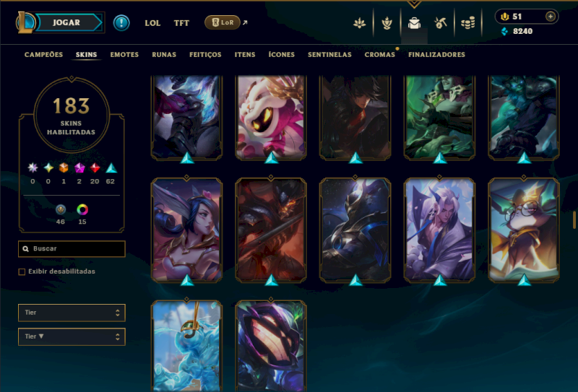Click the chroma color wheel icon

[x=82, y=209]
